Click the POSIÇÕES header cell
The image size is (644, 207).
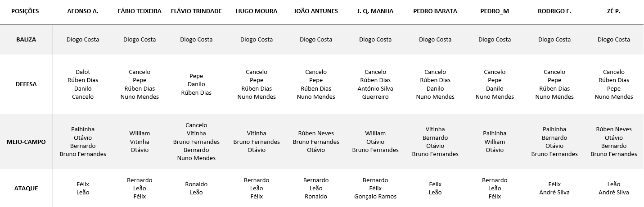coord(26,11)
